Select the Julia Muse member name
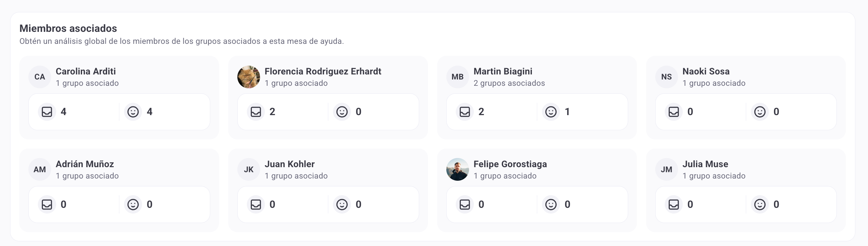Screen dimensions: 868x246 tap(705, 164)
